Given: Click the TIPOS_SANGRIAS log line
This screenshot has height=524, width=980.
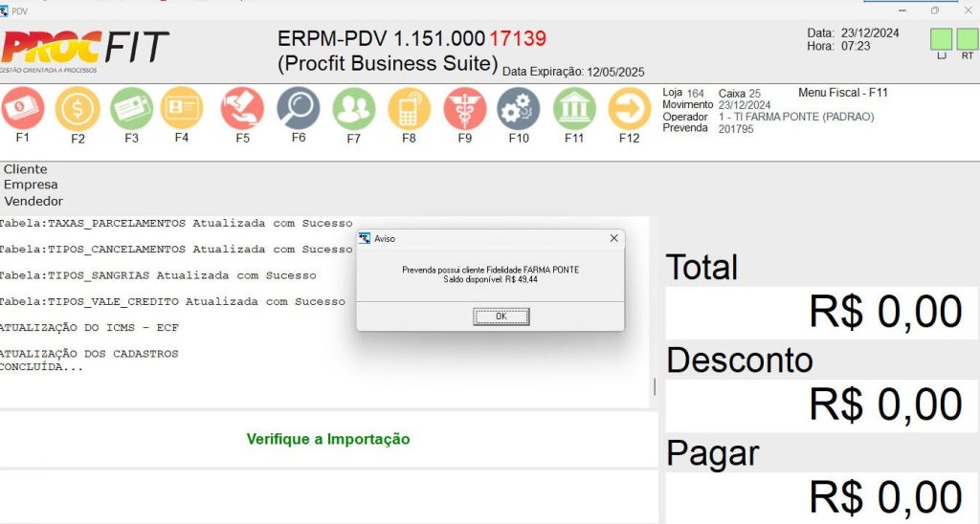Looking at the screenshot, I should (x=158, y=275).
